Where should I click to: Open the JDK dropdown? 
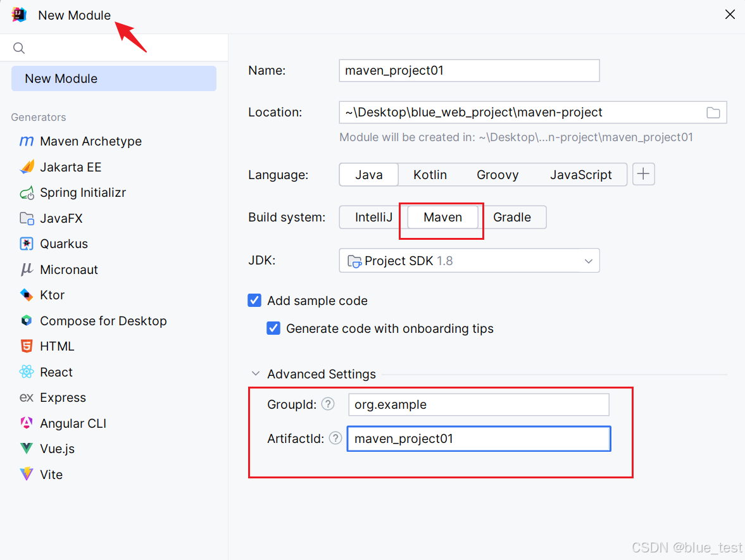tap(589, 260)
